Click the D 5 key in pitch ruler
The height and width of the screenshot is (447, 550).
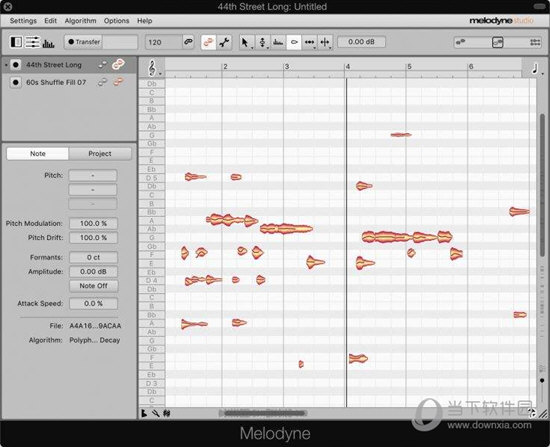click(152, 178)
